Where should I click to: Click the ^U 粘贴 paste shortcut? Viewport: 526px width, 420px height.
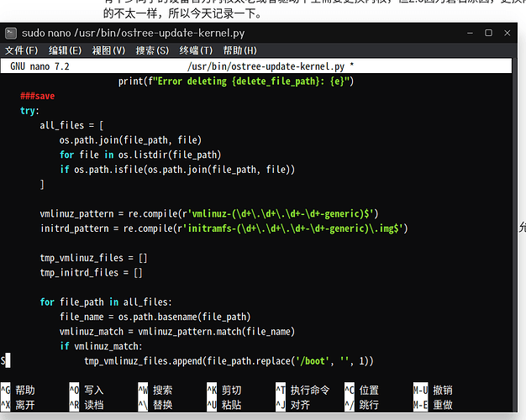[224, 405]
